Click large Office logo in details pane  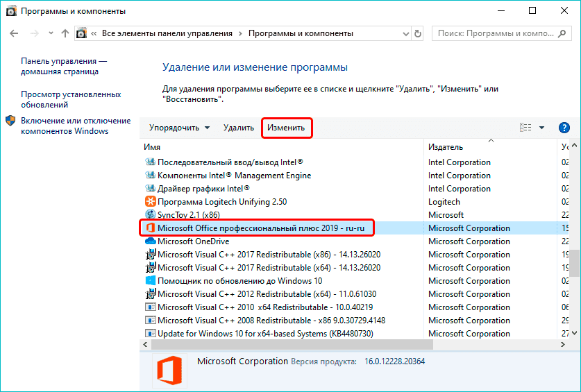[x=169, y=370]
